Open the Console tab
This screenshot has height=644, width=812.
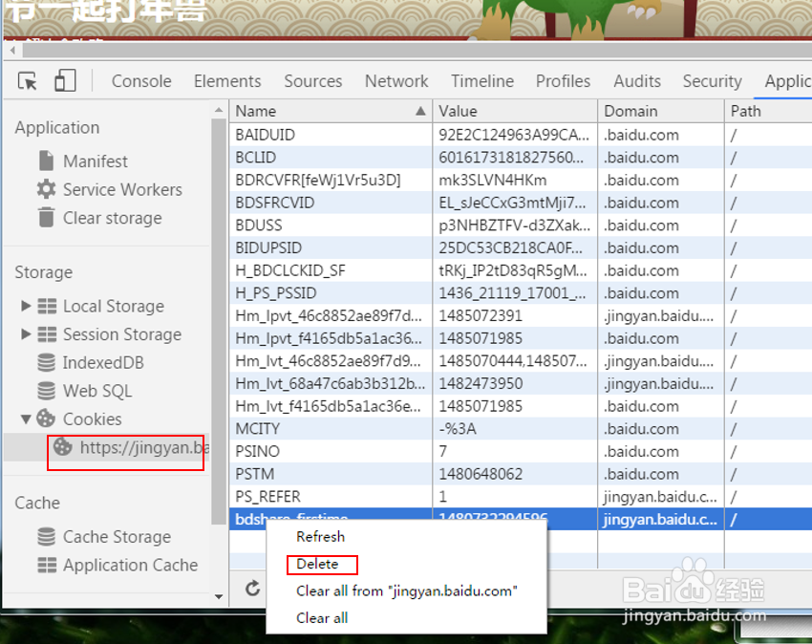[x=141, y=81]
